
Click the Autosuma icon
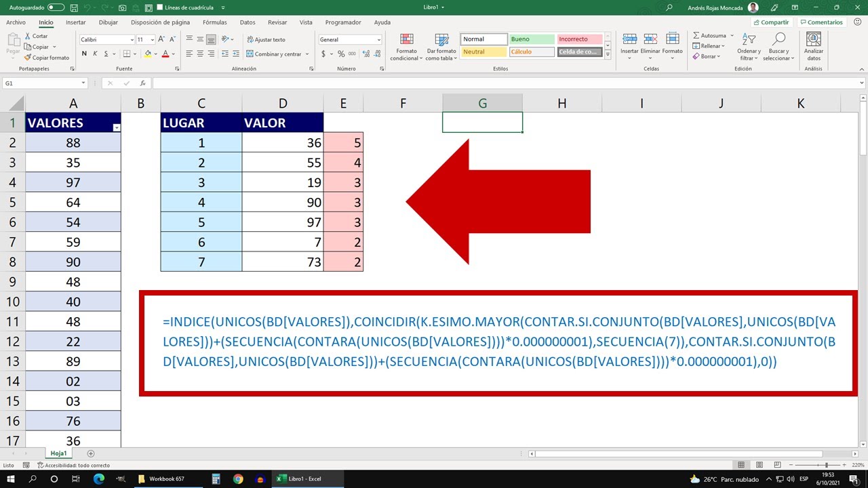(696, 35)
